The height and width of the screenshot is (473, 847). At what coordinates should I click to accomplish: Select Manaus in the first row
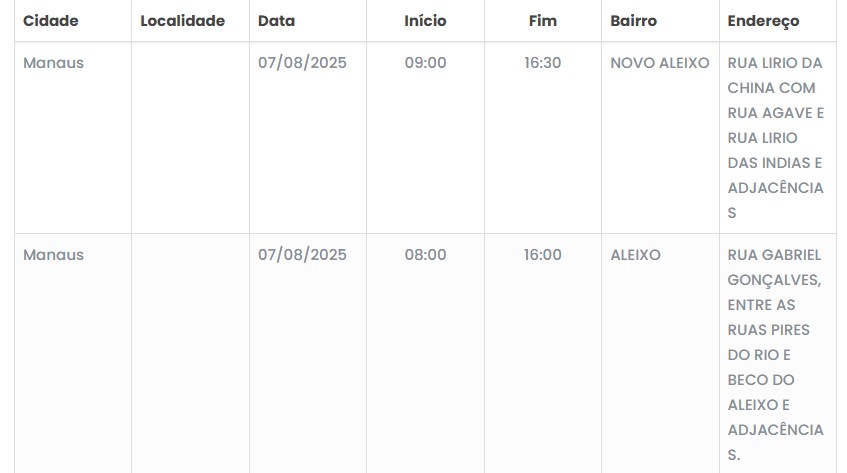point(54,63)
